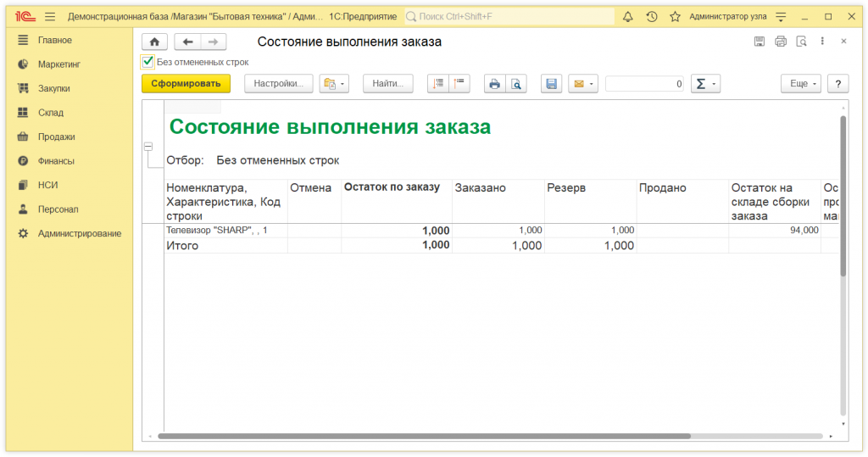Click the back navigation arrow
Screen dimensions: 868x457
coord(187,42)
